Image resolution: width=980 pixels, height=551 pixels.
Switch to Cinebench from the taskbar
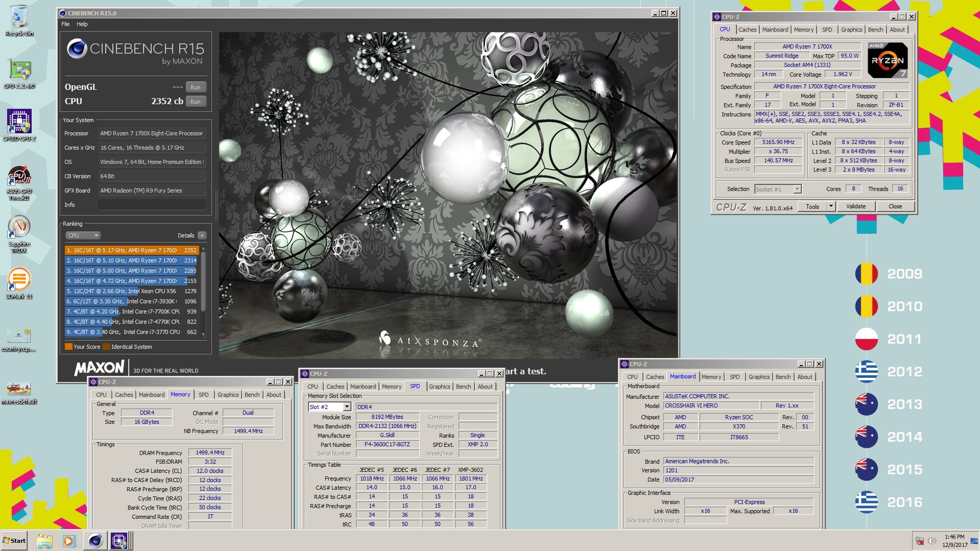click(95, 541)
